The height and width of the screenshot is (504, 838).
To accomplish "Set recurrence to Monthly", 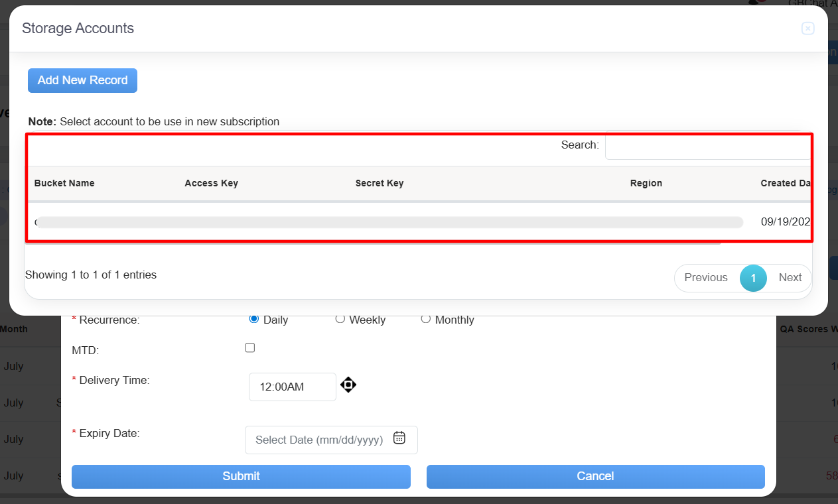I will coord(425,319).
